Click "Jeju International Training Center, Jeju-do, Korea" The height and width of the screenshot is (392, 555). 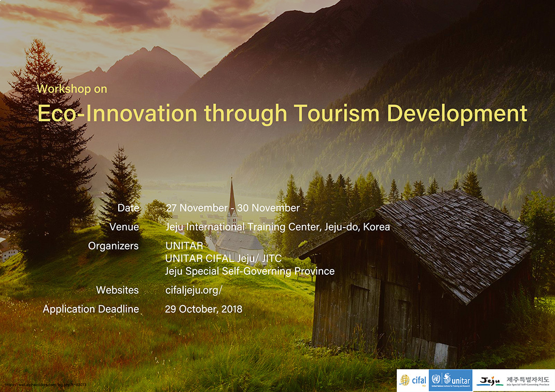point(277,227)
